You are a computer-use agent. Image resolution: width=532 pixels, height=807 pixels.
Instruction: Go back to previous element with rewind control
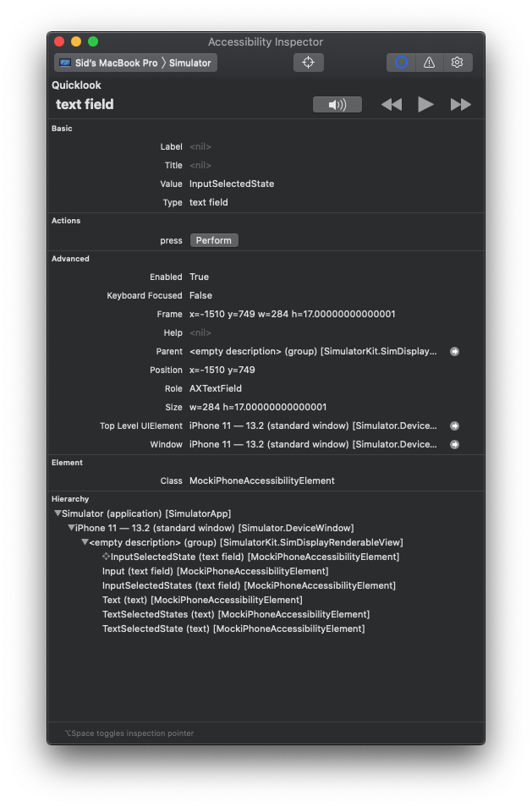[391, 103]
